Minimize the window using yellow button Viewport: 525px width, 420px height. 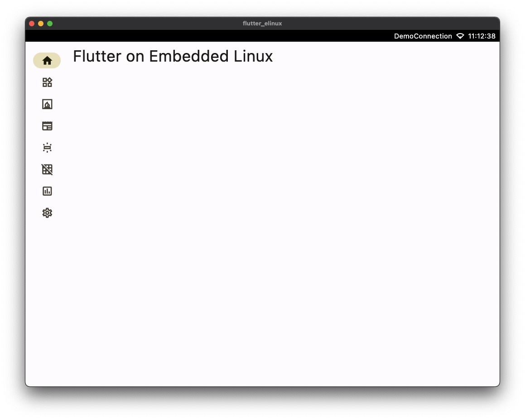(41, 24)
